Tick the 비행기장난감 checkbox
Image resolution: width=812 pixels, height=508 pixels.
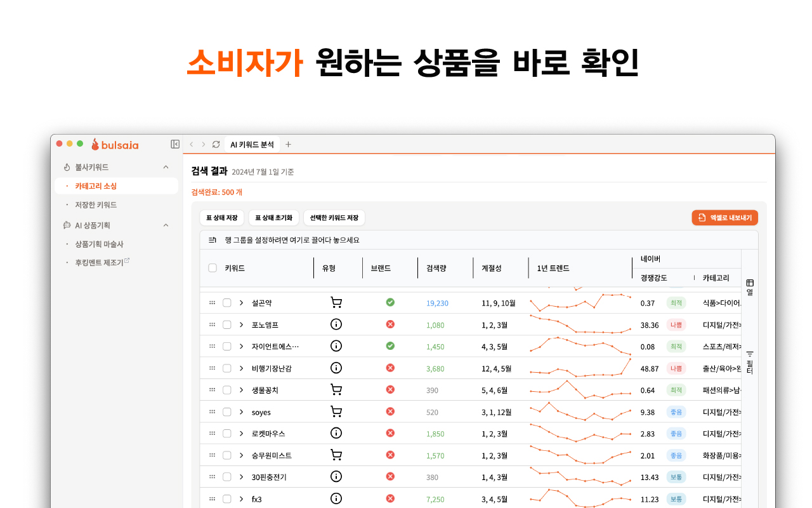227,368
